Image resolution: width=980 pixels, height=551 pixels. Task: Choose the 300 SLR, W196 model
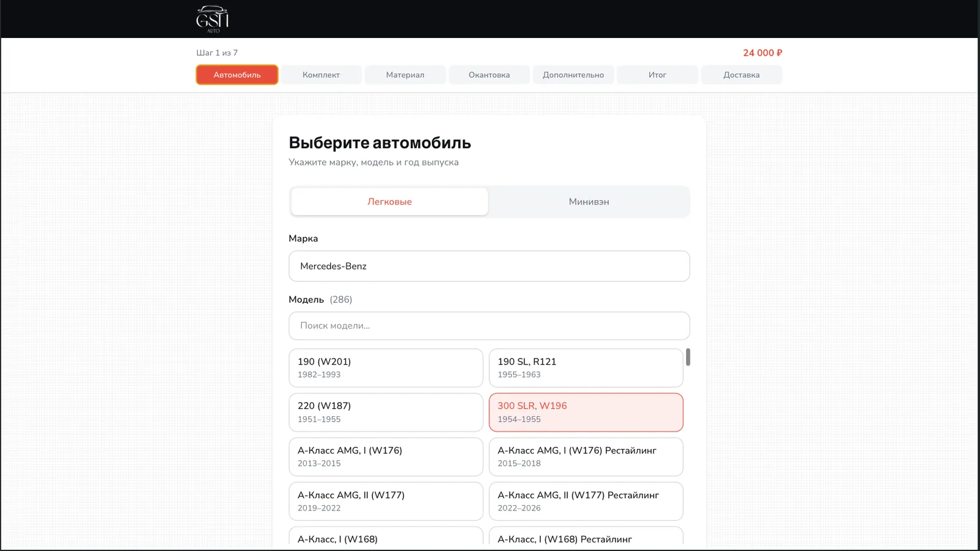[x=586, y=412]
